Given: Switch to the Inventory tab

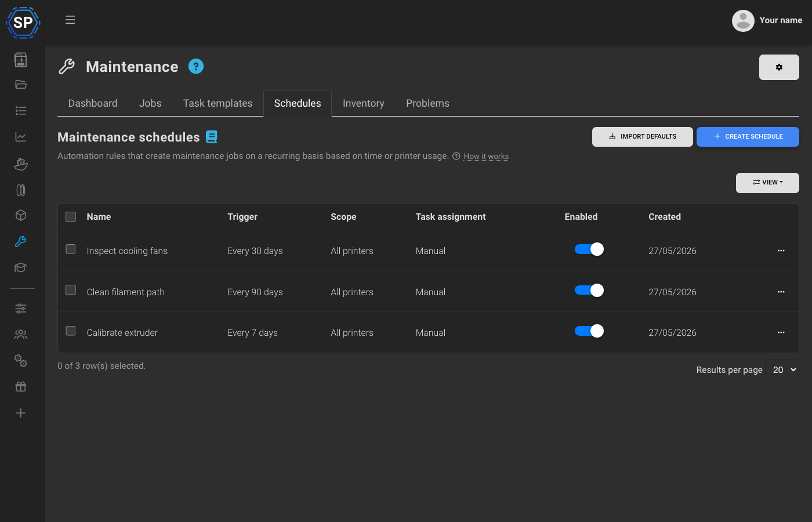Looking at the screenshot, I should point(364,103).
